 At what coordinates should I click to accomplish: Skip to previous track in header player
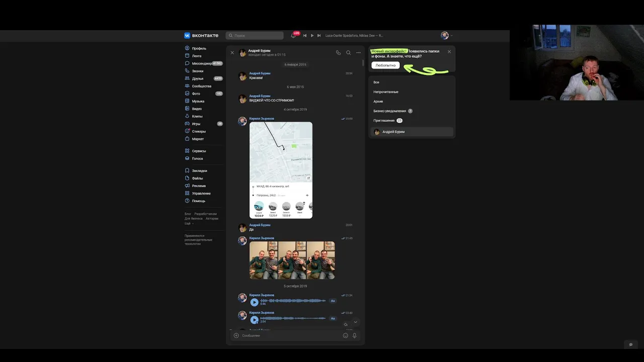(x=305, y=36)
